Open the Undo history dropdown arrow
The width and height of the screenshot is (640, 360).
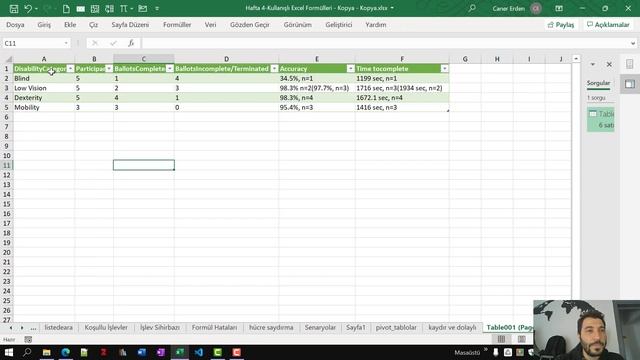click(x=36, y=9)
